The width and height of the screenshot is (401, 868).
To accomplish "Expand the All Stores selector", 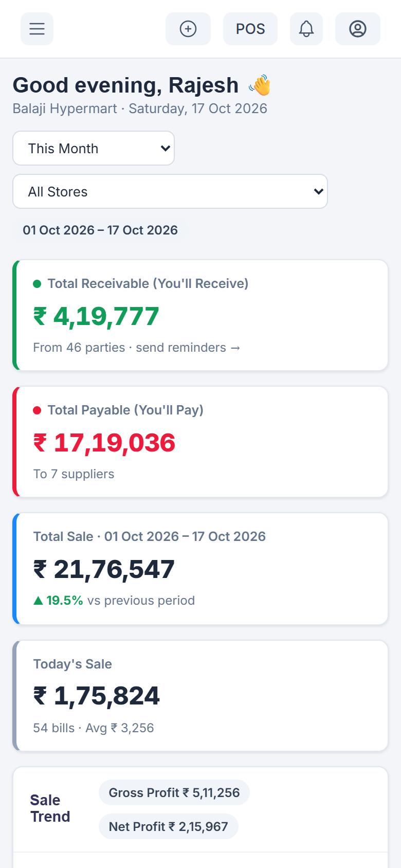I will (x=170, y=191).
